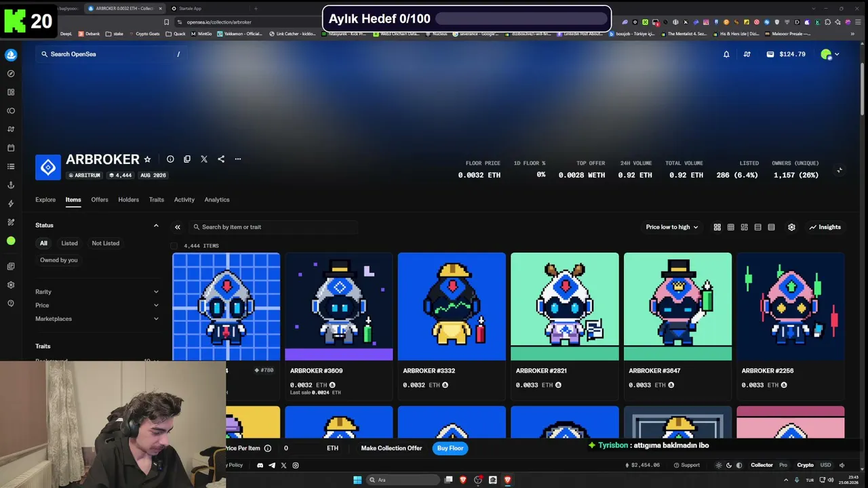Expand the Price filter

tap(97, 305)
